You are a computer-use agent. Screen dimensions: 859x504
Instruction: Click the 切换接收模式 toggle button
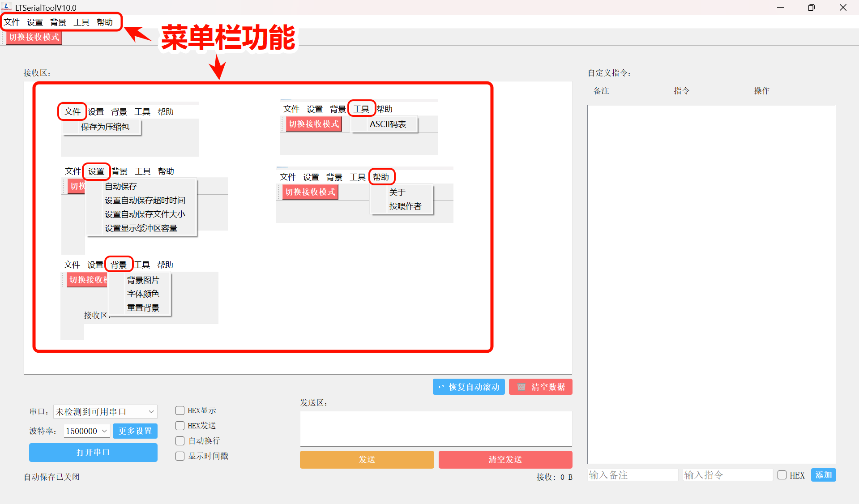point(33,37)
